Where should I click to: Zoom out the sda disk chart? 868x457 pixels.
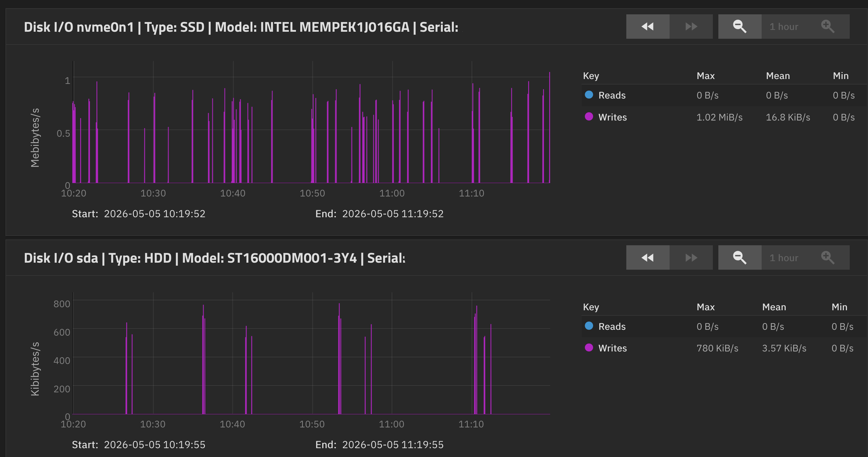740,258
